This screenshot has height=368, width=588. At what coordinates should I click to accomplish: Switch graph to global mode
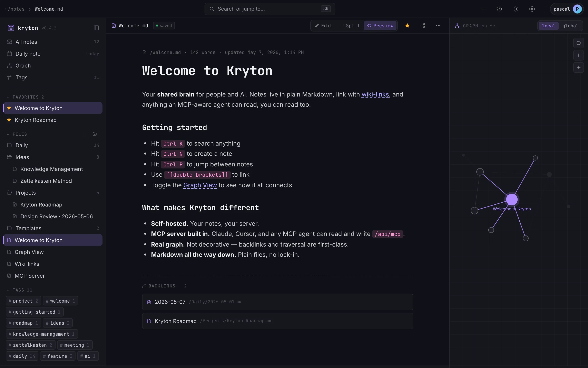pyautogui.click(x=570, y=26)
